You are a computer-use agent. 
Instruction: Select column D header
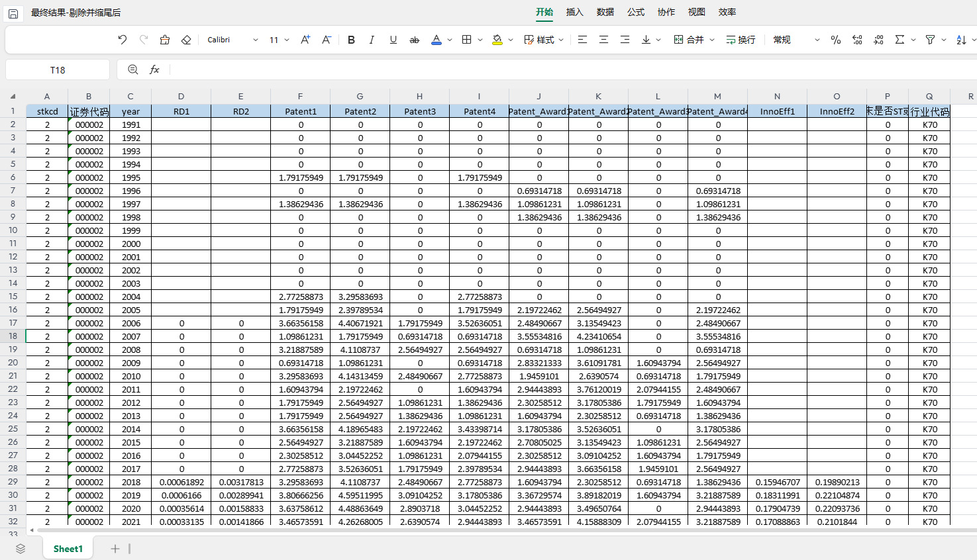tap(181, 96)
